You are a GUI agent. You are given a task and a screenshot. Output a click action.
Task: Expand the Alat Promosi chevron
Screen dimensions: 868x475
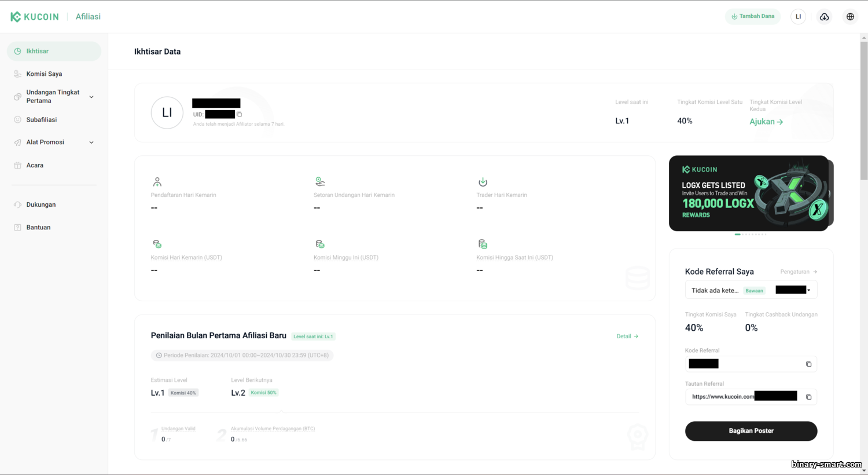[x=91, y=142]
